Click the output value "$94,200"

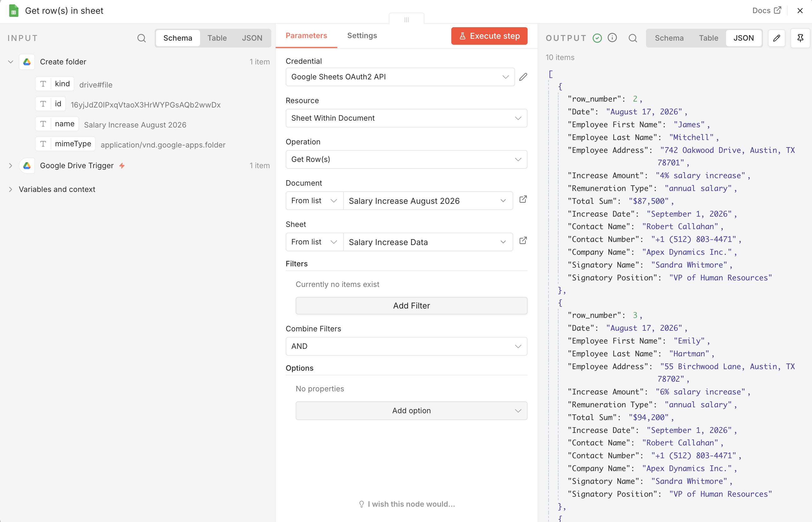click(649, 417)
